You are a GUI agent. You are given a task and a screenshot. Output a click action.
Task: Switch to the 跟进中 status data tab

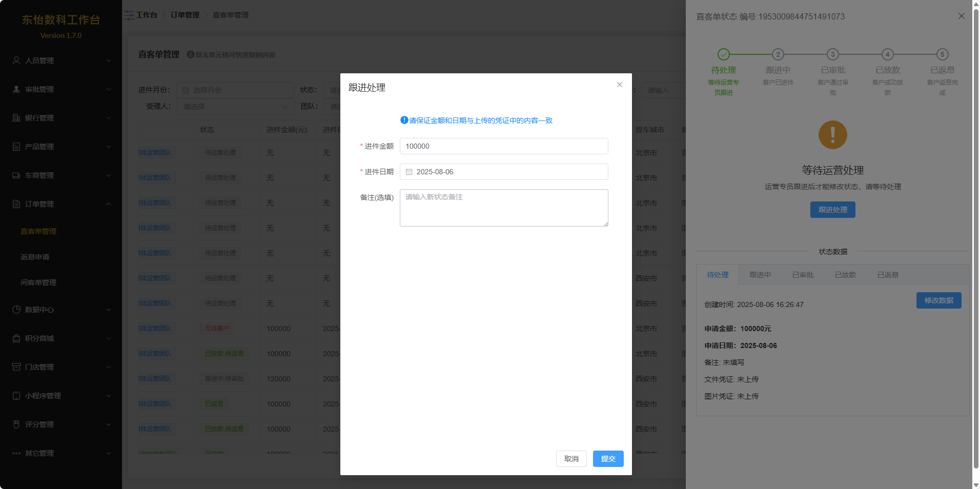click(760, 275)
